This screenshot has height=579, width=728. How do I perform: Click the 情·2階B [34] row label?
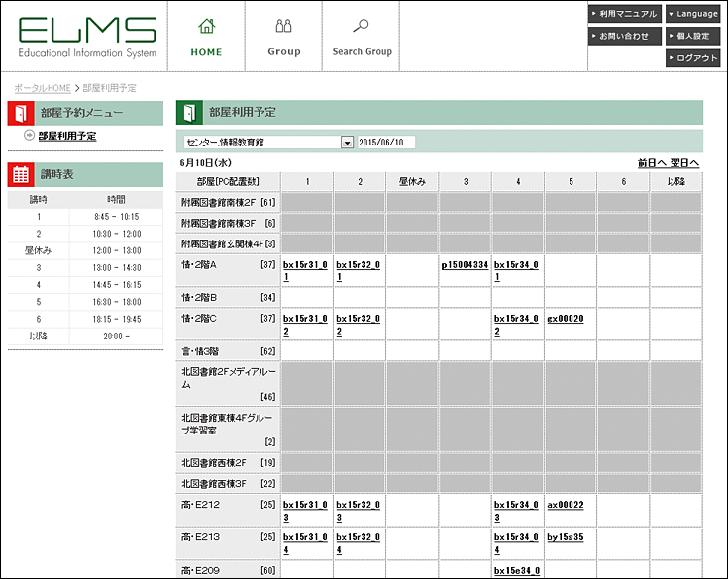click(x=228, y=297)
